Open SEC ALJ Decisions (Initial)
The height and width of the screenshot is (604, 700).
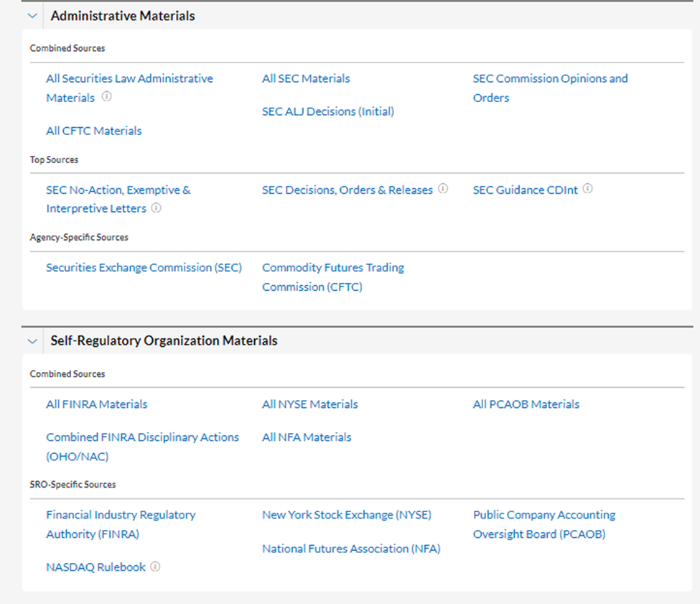coord(328,111)
